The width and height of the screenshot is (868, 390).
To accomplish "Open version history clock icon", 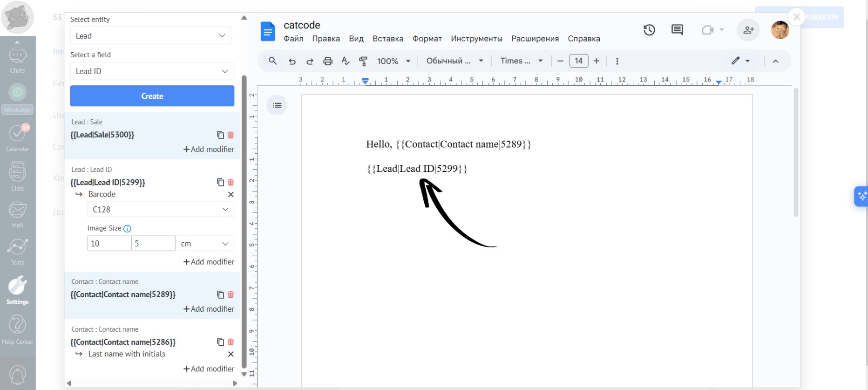I will (x=649, y=30).
